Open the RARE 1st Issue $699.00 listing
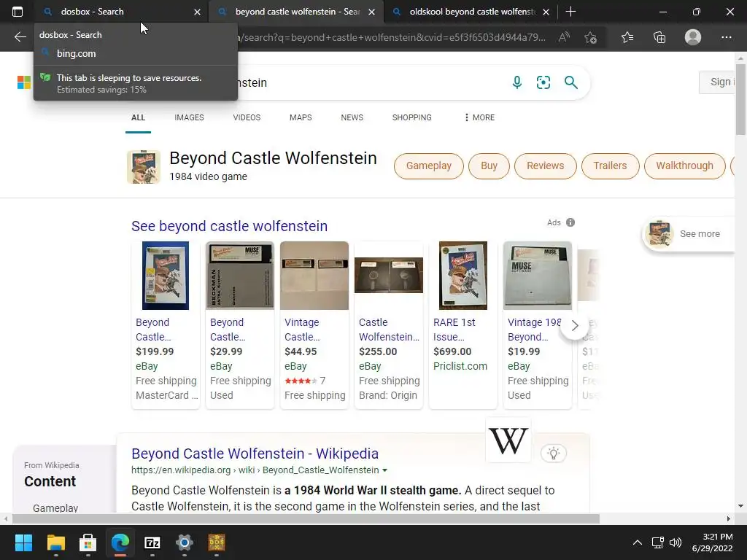Image resolution: width=747 pixels, height=560 pixels. 463,324
